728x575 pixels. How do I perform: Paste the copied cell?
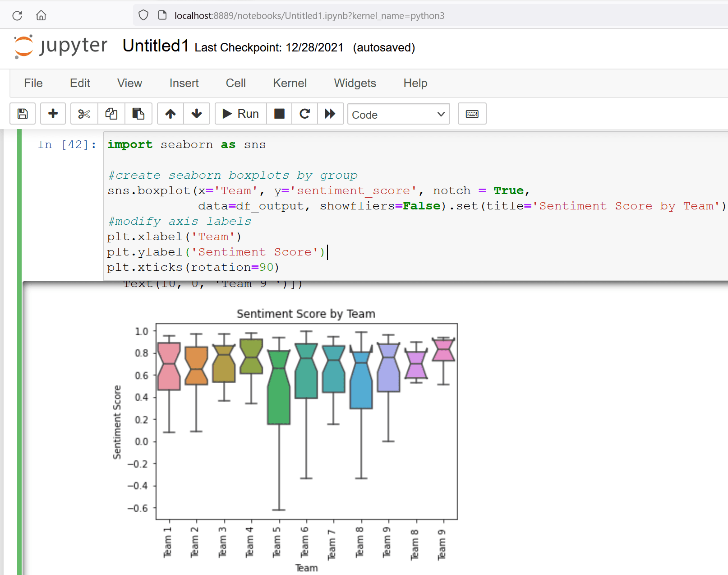tap(138, 114)
